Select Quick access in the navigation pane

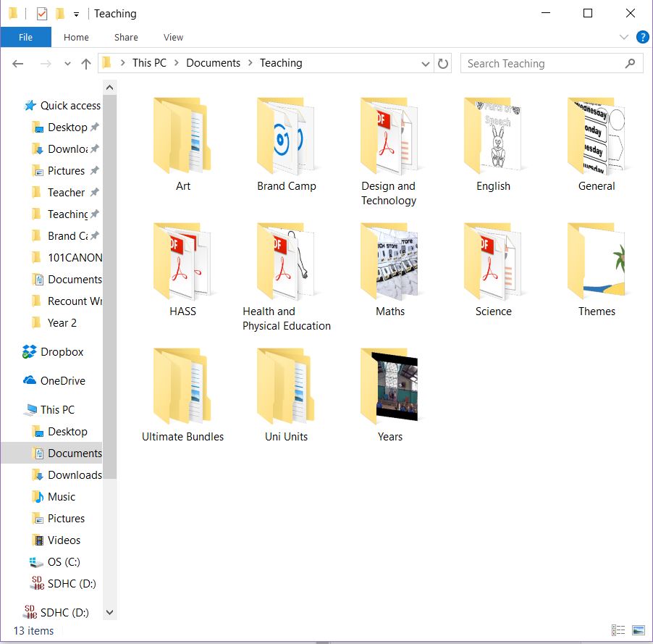point(69,105)
